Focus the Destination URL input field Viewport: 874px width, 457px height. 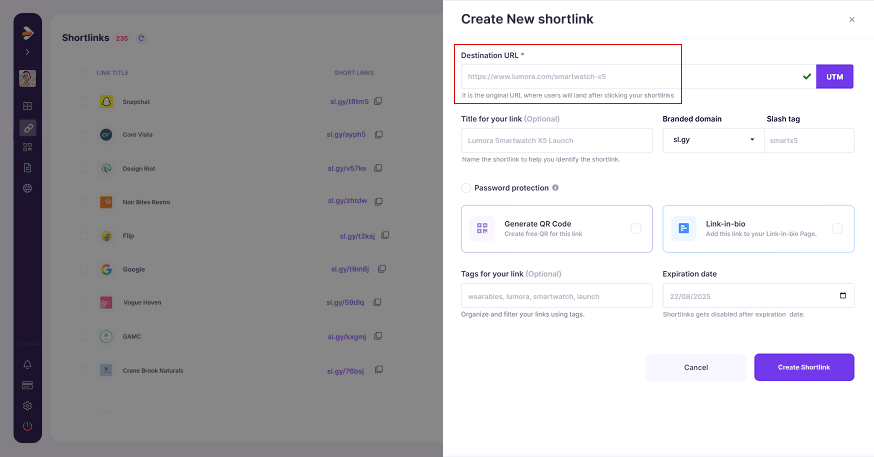[x=638, y=77]
